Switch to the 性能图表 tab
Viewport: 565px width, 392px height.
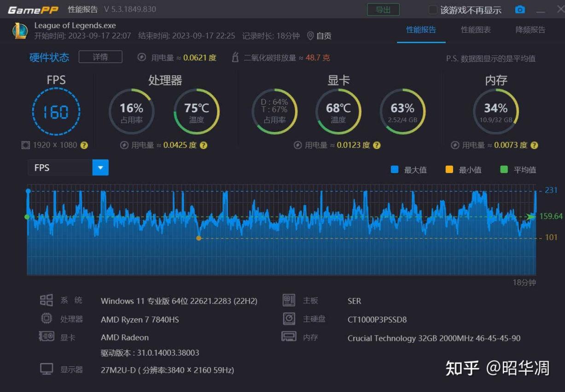[x=476, y=30]
